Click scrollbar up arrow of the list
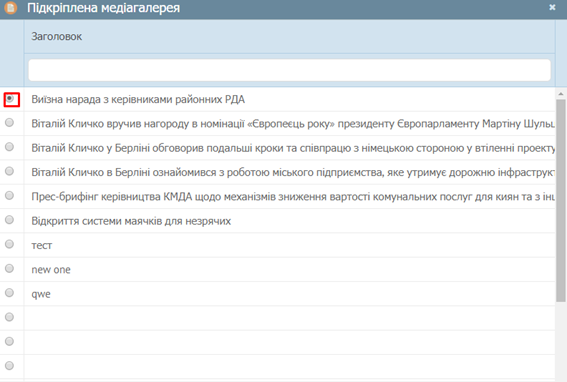567x382 pixels. coord(561,94)
